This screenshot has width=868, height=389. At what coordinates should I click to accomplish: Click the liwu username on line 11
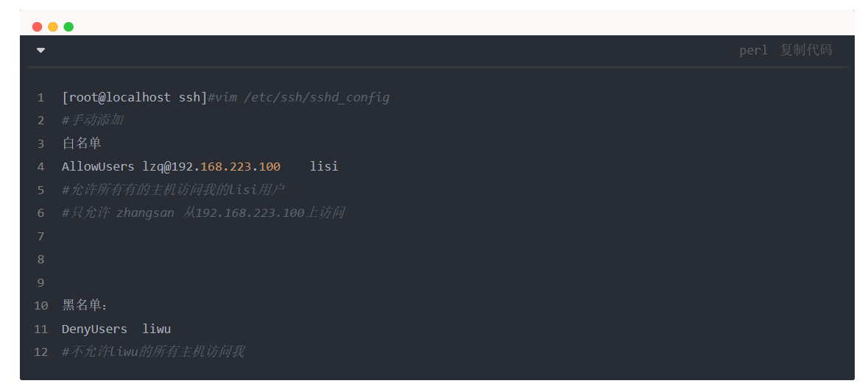157,329
